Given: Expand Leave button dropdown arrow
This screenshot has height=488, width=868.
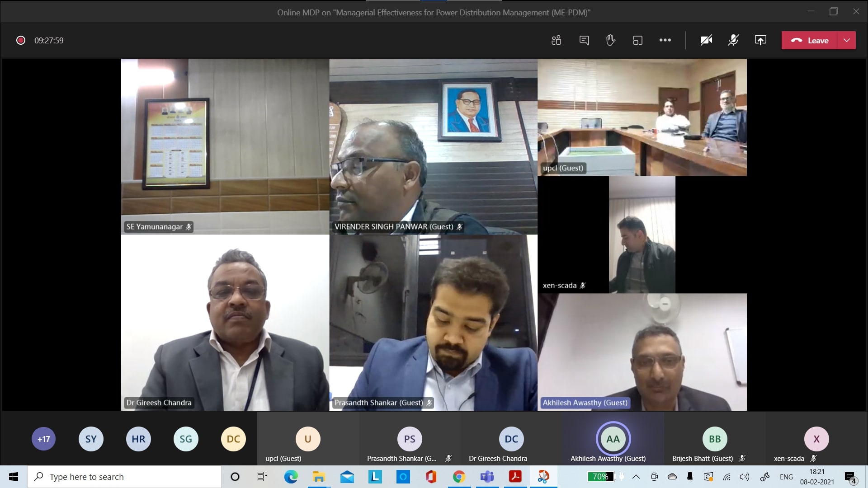Looking at the screenshot, I should [847, 40].
